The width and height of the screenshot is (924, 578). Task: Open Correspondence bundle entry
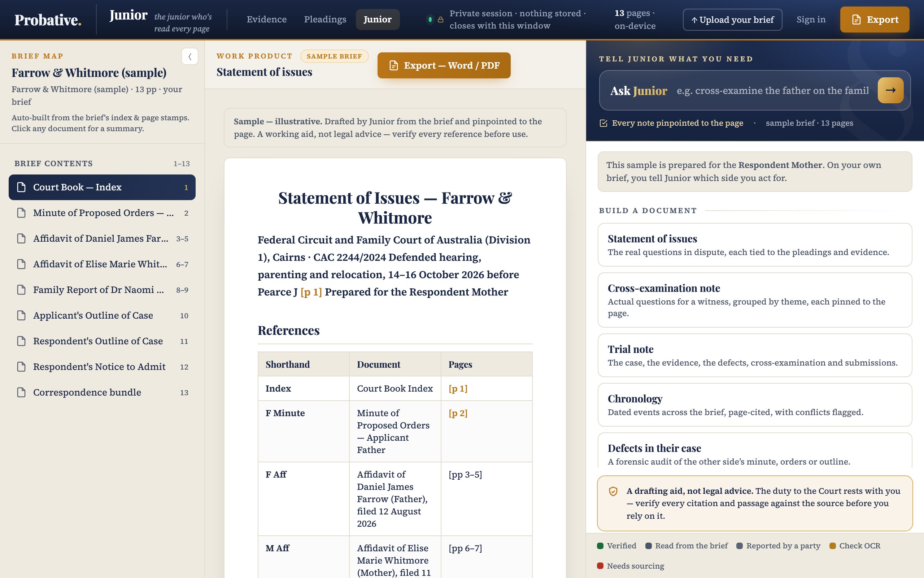point(102,392)
